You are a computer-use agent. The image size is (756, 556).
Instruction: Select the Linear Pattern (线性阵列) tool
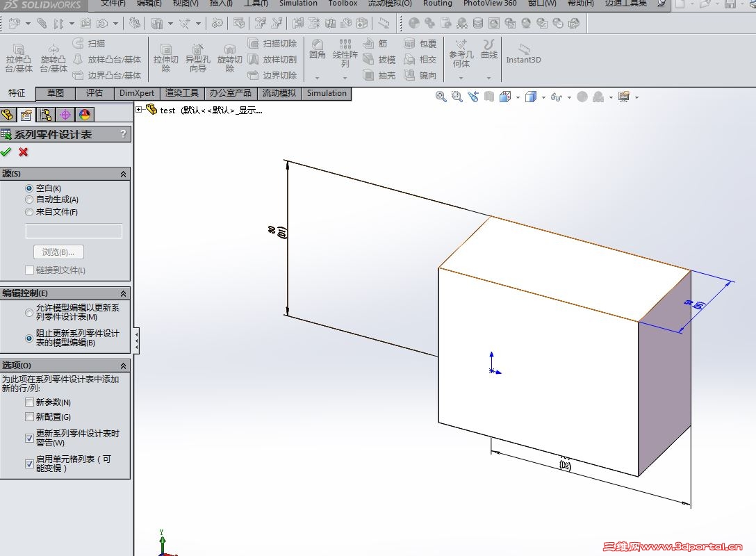point(345,53)
